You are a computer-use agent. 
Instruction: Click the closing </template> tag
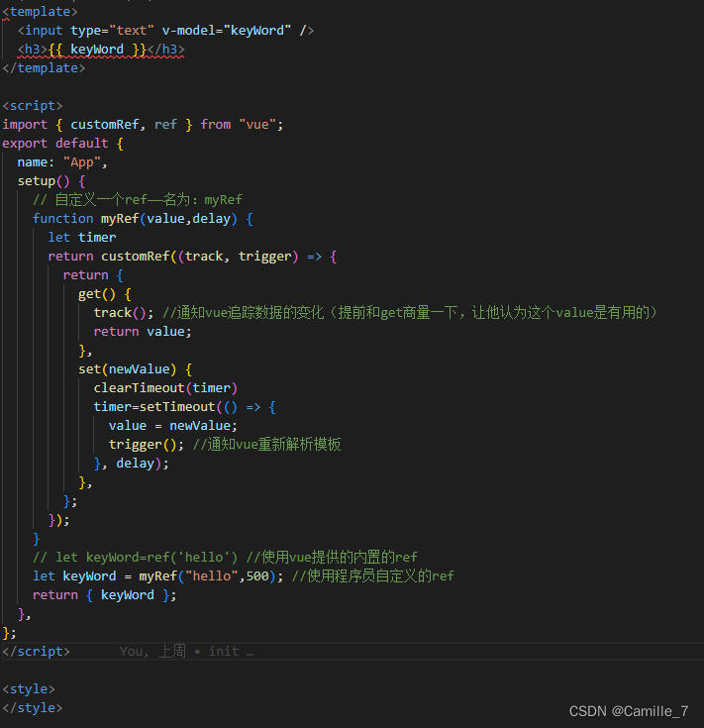point(44,68)
